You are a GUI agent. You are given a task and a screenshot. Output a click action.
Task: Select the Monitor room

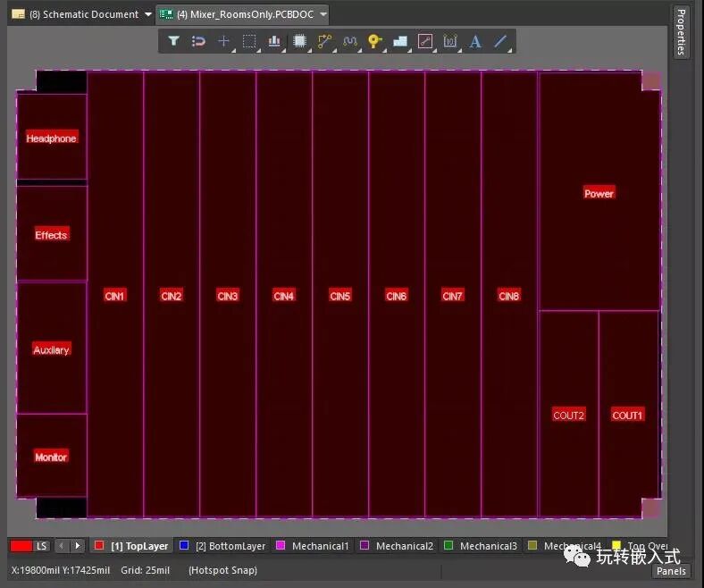[51, 457]
